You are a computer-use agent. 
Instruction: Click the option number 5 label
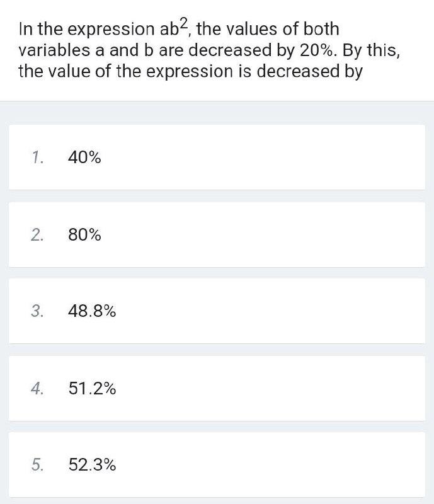[37, 466]
